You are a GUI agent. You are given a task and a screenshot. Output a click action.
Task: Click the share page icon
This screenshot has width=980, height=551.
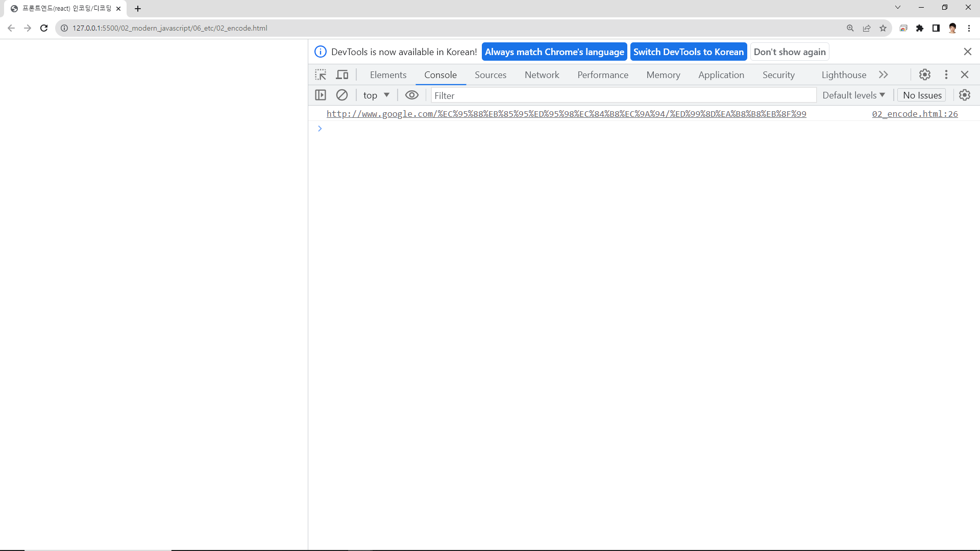point(867,28)
